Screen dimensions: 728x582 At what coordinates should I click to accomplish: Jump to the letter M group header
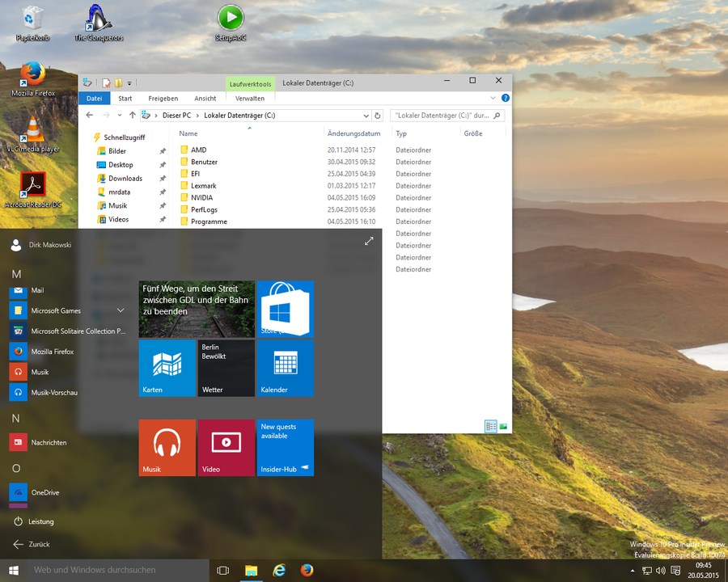[x=16, y=274]
